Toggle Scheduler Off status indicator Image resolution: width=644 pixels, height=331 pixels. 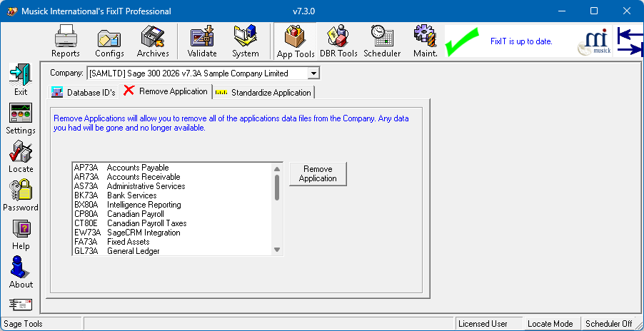(608, 324)
